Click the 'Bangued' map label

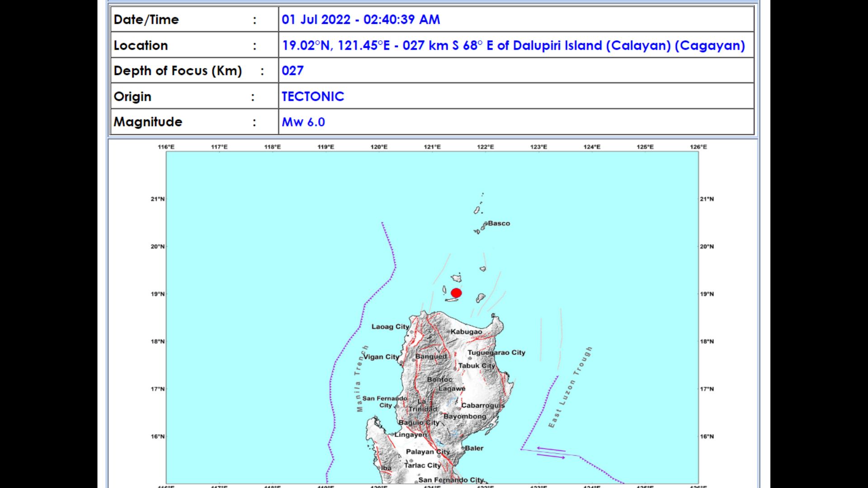pos(431,357)
